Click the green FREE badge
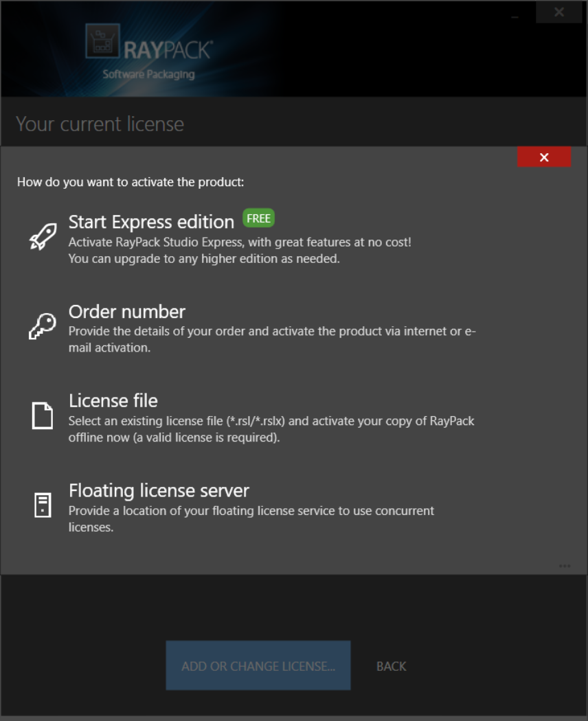 point(259,218)
